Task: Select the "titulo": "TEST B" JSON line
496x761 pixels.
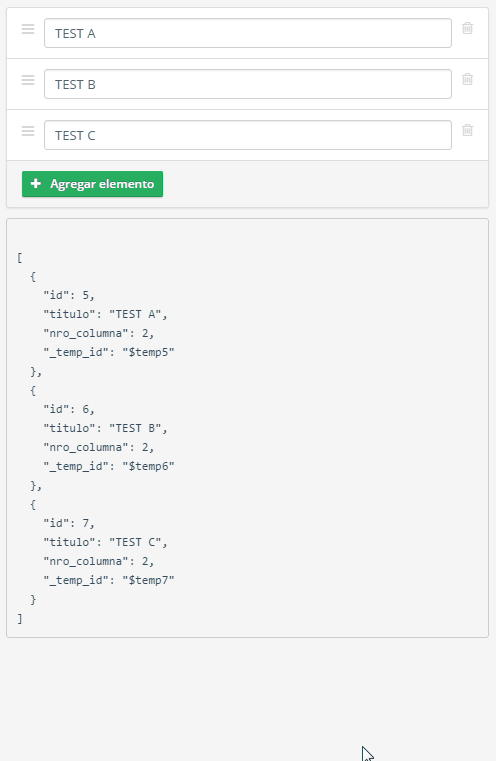Action: (x=105, y=428)
